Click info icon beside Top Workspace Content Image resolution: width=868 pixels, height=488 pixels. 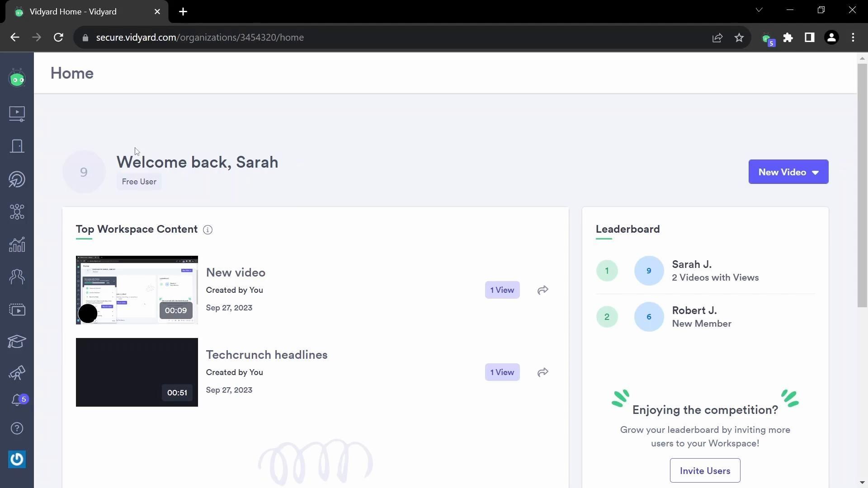click(208, 230)
